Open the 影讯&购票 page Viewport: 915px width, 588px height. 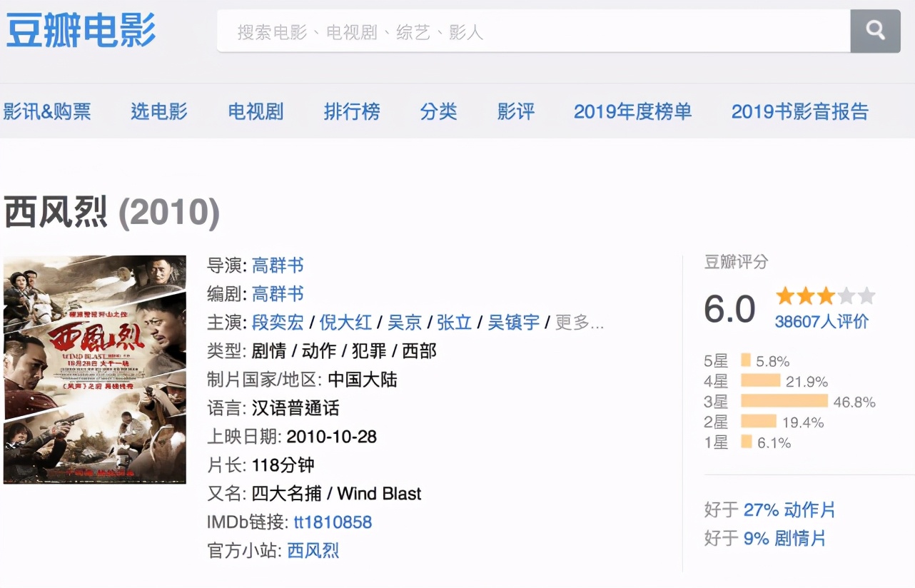pyautogui.click(x=48, y=111)
